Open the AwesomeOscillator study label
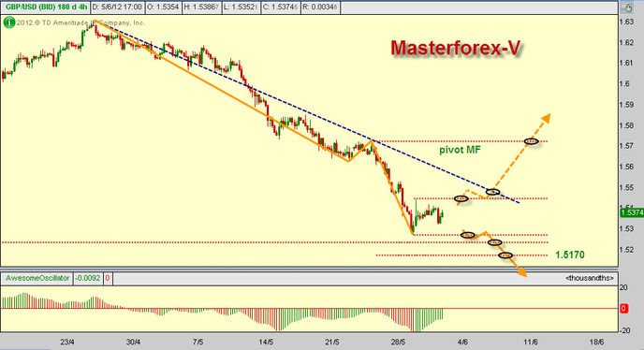The height and width of the screenshot is (350, 644). click(37, 278)
